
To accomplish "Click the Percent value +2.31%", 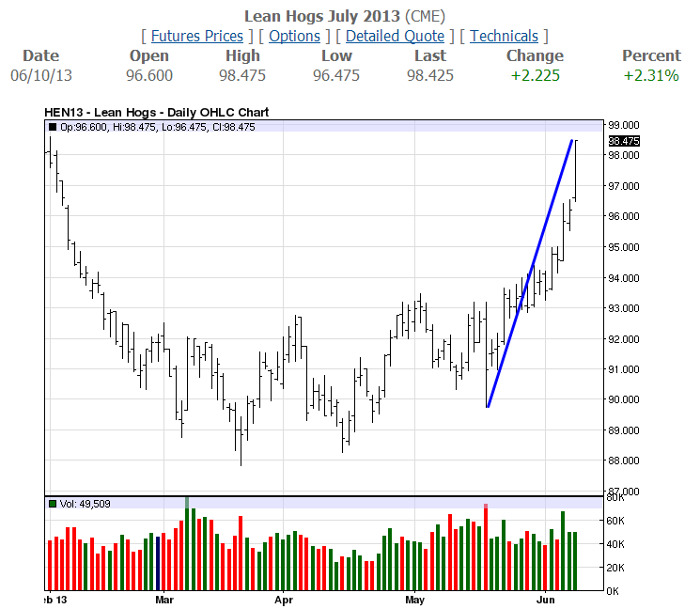I will click(651, 75).
